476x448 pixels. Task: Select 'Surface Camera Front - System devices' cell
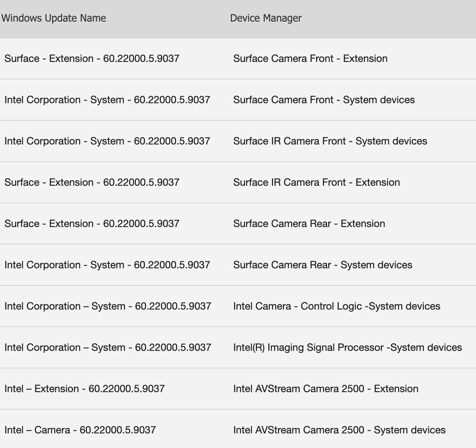click(x=324, y=100)
